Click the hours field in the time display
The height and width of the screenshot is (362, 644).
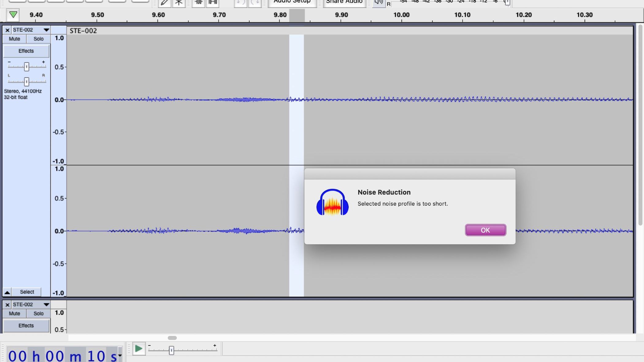coord(17,356)
